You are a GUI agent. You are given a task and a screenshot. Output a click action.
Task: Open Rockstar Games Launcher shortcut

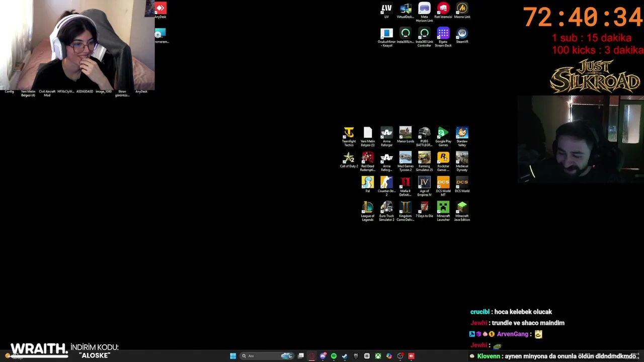point(443,162)
